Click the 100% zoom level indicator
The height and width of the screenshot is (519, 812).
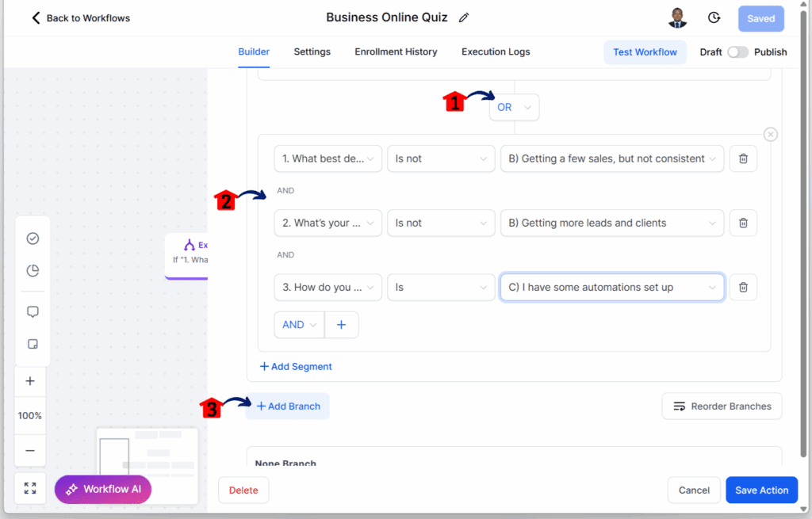(30, 415)
